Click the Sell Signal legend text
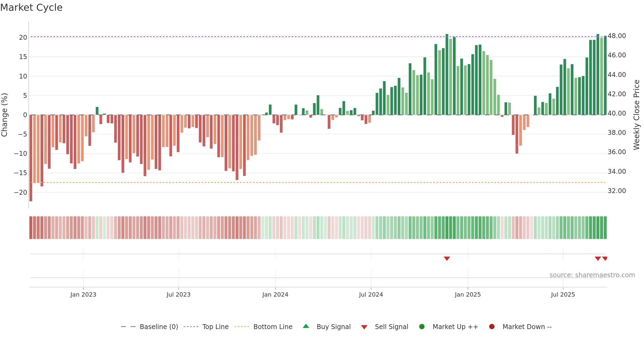Image resolution: width=644 pixels, height=362 pixels. click(x=391, y=327)
